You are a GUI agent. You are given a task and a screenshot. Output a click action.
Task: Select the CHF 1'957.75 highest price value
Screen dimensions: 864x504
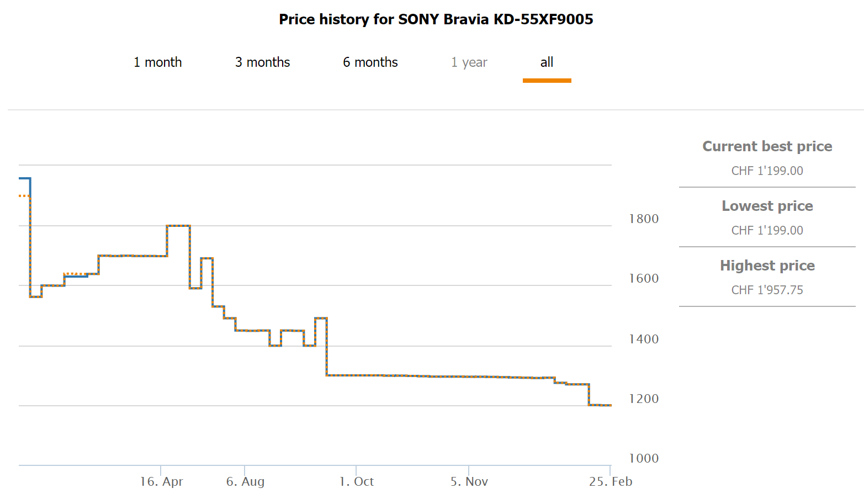click(767, 290)
